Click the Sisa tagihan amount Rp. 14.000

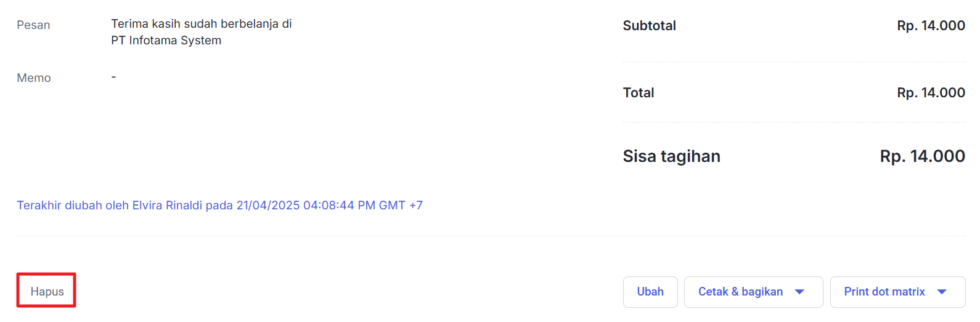pyautogui.click(x=922, y=156)
